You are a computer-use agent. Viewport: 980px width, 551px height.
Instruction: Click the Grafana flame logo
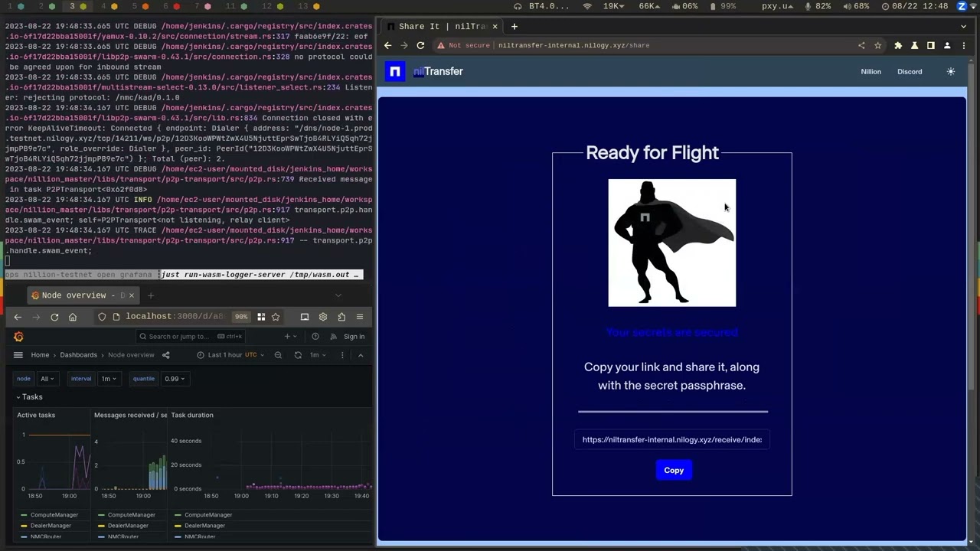point(18,337)
